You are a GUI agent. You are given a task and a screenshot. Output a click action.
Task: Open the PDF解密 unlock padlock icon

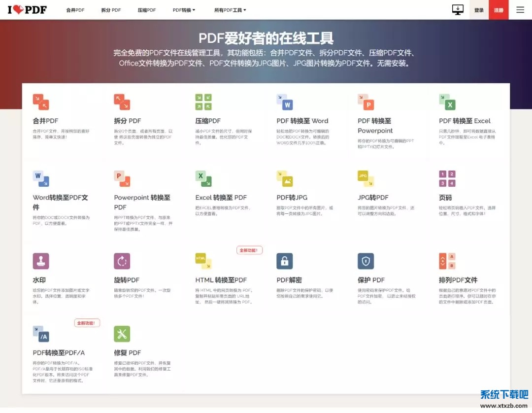[x=285, y=261]
